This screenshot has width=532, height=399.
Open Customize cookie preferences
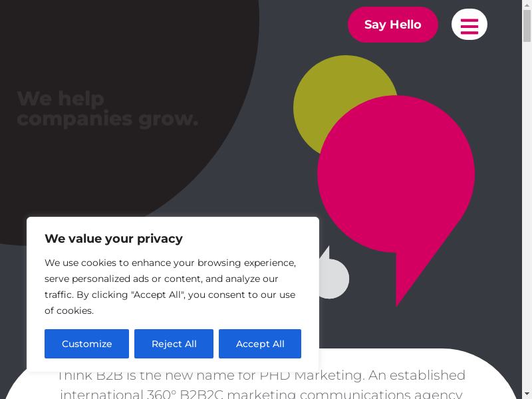86,344
